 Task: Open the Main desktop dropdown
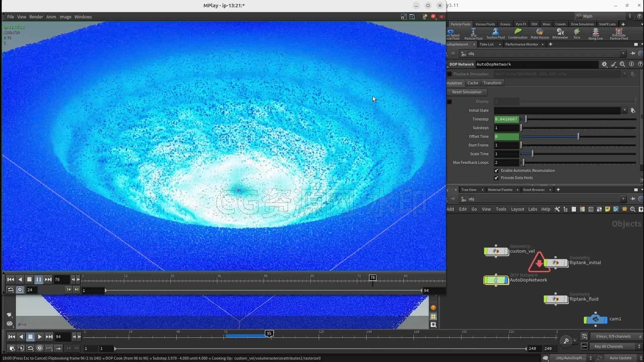tap(604, 16)
